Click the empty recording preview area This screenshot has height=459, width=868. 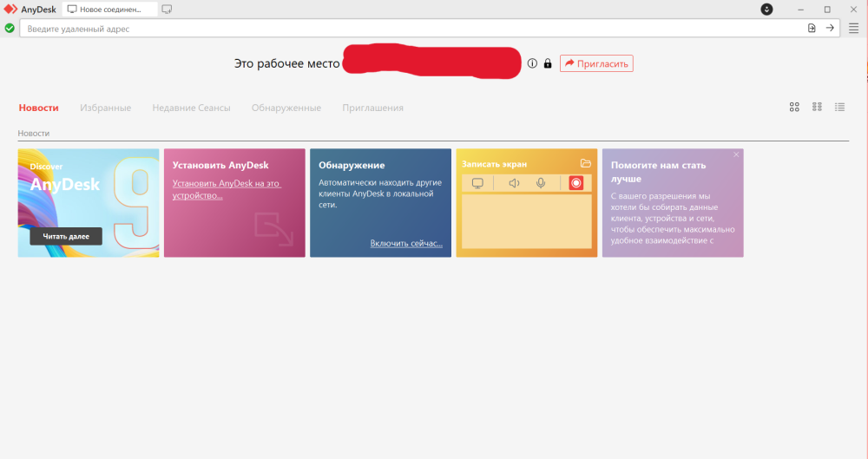click(527, 221)
